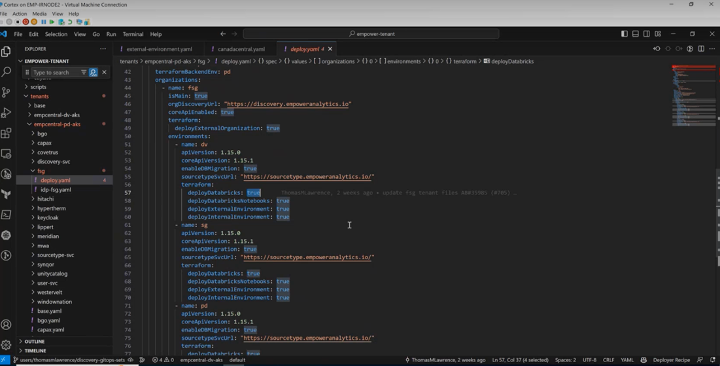Click the YAML language mode in status bar
Screen dimensions: 720x366
[627, 360]
